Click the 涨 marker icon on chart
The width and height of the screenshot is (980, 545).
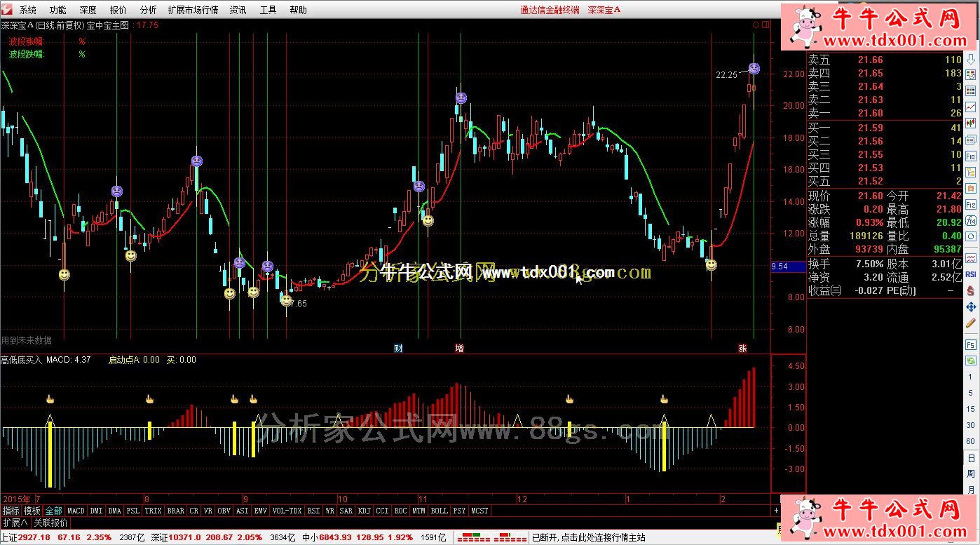pyautogui.click(x=742, y=348)
